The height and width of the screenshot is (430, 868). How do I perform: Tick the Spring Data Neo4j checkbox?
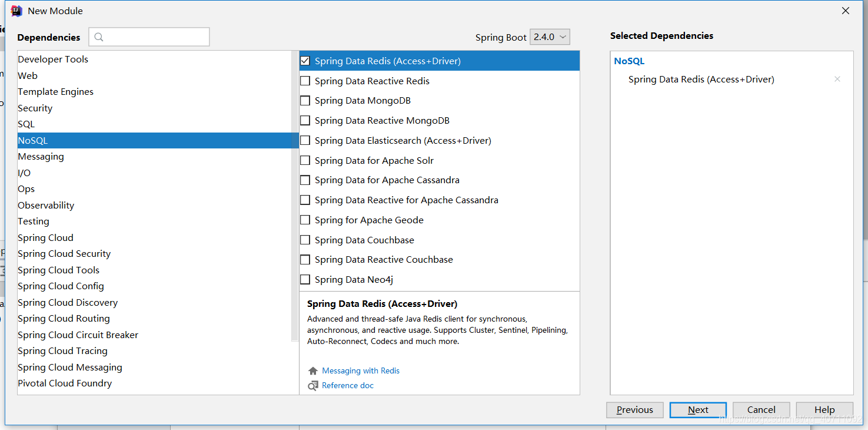[305, 279]
